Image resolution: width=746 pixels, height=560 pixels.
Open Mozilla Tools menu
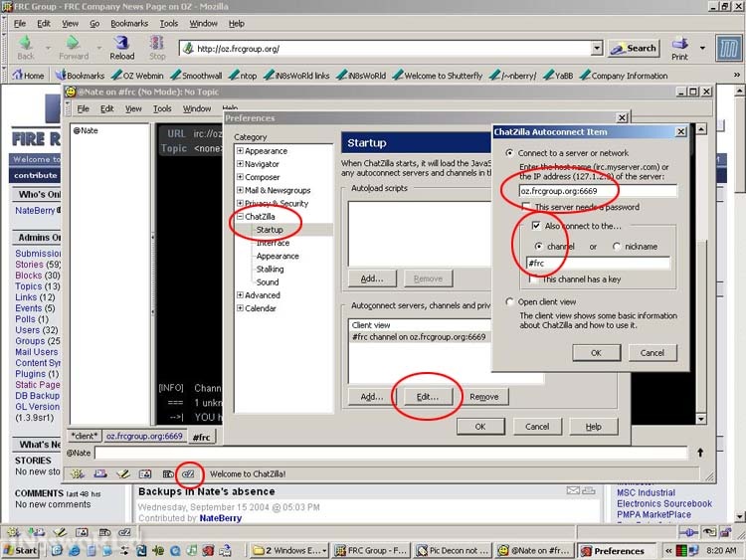pos(169,23)
